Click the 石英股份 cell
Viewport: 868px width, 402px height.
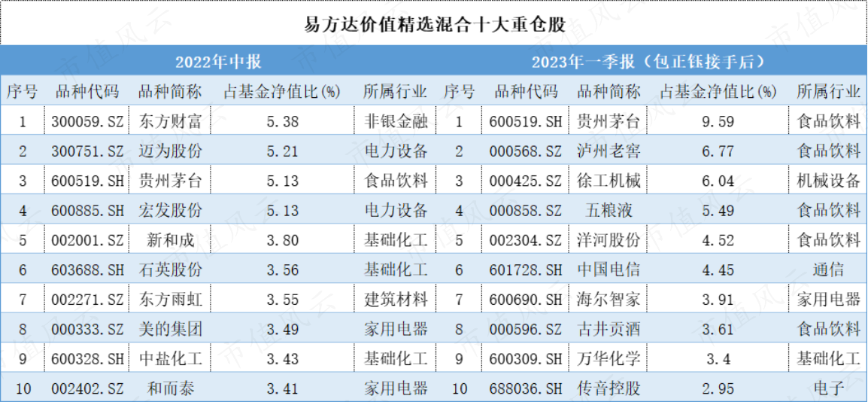pos(171,270)
